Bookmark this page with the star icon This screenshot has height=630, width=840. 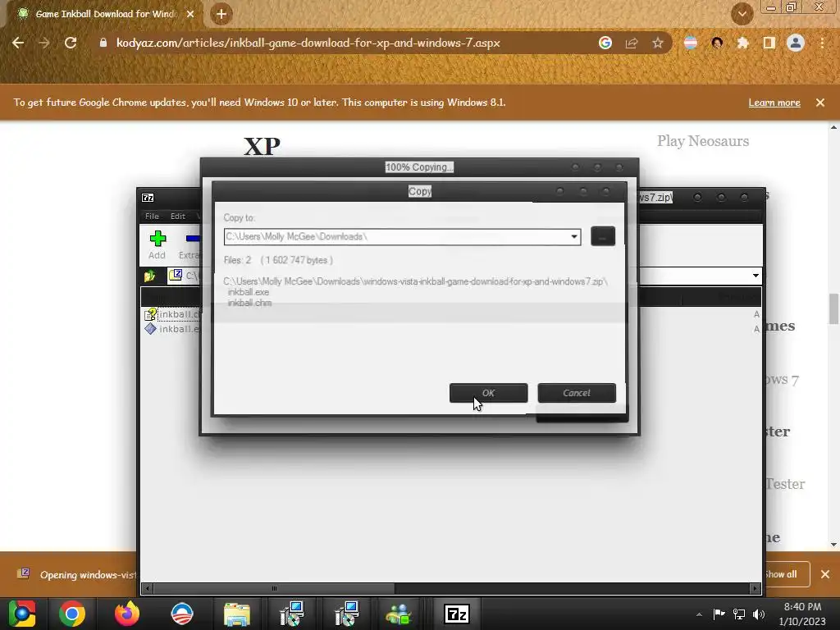(658, 43)
